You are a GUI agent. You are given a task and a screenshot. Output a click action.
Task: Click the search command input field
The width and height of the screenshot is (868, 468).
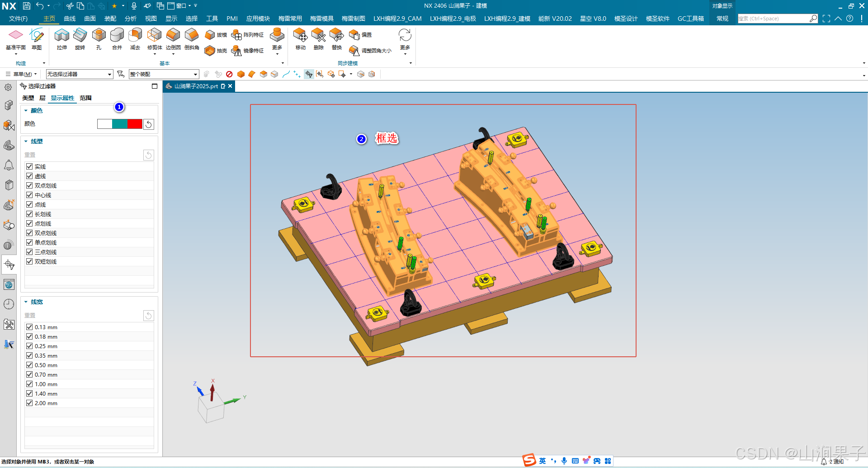tap(774, 19)
